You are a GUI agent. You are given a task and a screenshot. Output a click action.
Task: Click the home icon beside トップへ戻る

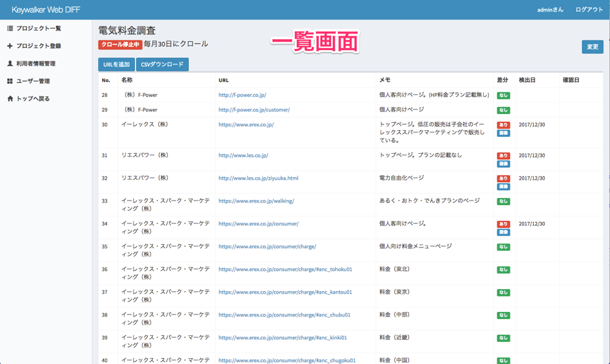10,98
